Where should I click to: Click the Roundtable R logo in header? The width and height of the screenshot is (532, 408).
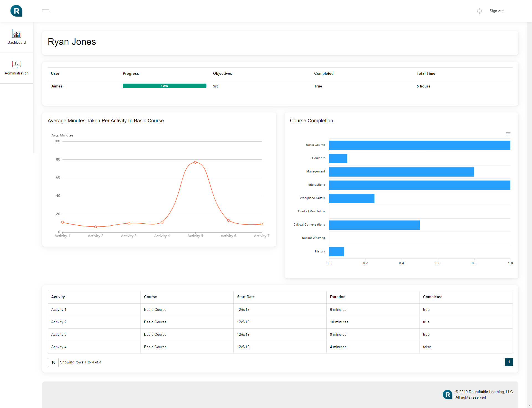tap(16, 11)
